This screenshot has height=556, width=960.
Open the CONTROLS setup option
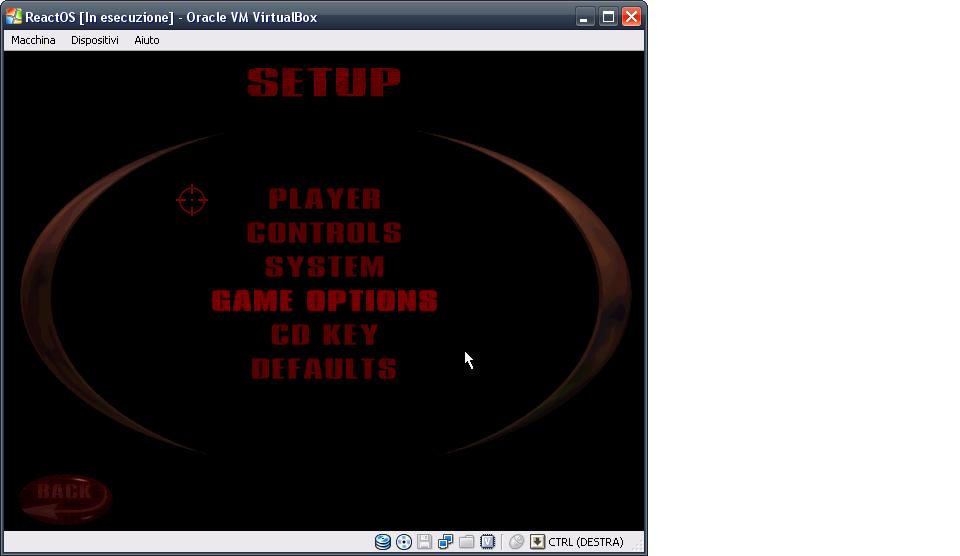(x=324, y=233)
